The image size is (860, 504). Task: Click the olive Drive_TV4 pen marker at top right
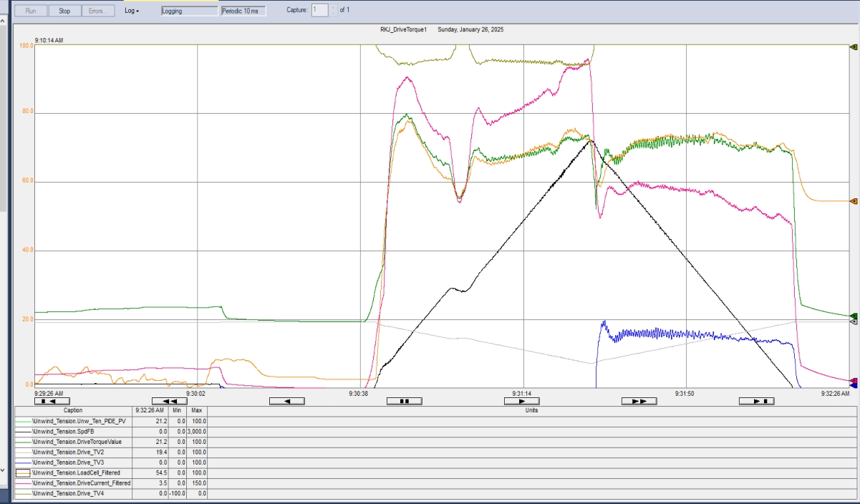pyautogui.click(x=853, y=47)
